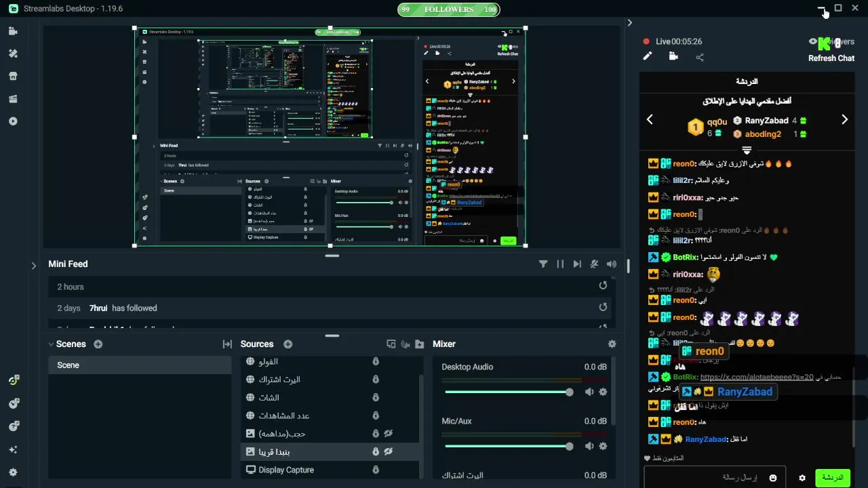The image size is (868, 488).
Task: Click the RanyZabad username tooltip in chat
Action: 727,392
